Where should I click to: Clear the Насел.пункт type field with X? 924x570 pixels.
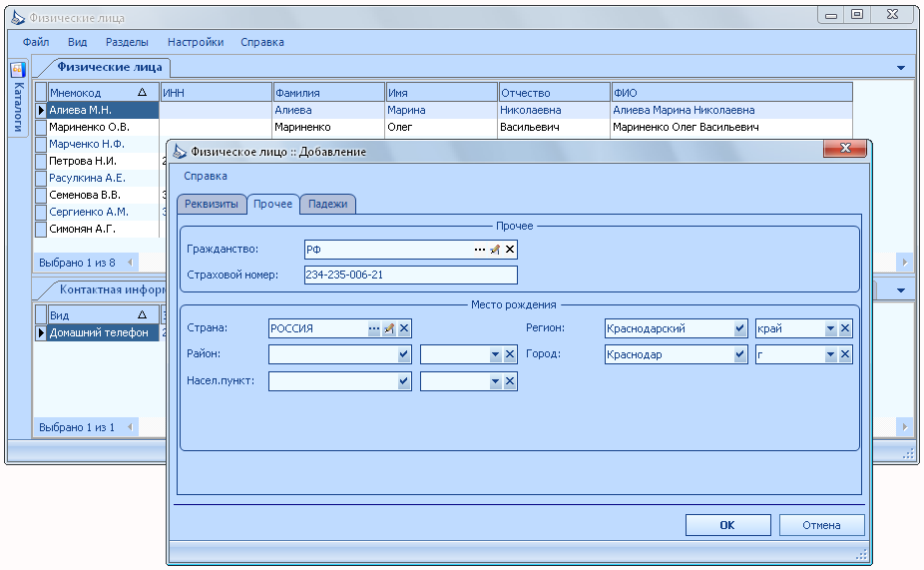pos(510,381)
